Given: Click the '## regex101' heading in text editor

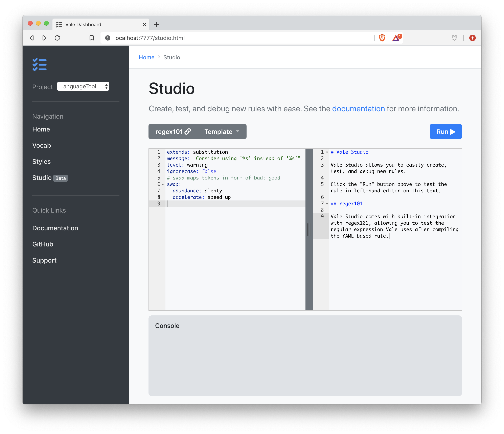Looking at the screenshot, I should pos(346,204).
